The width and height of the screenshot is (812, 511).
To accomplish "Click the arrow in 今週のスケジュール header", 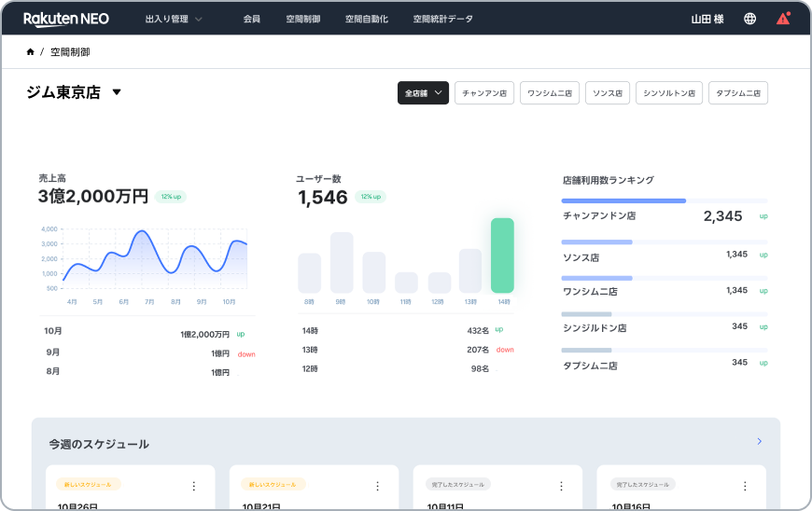I will (759, 441).
